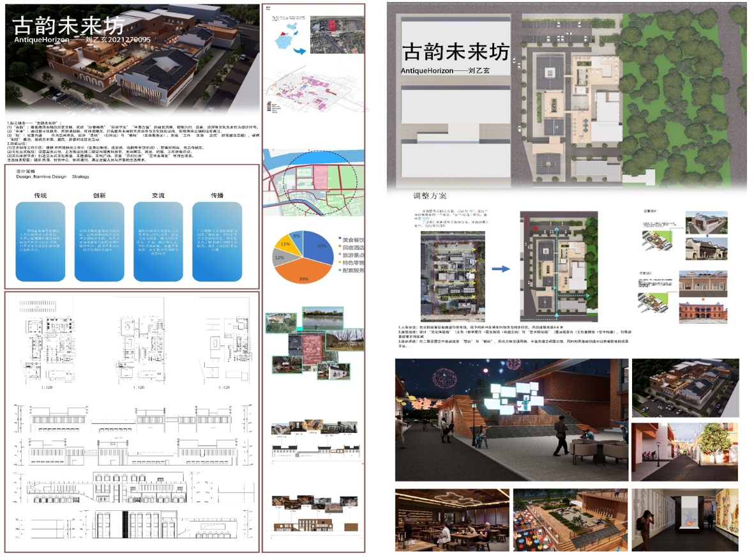The image size is (754, 560).
Task: Click subtitle AntiqueHorizon——刘乙玄 on right poster
Action: pyautogui.click(x=445, y=71)
